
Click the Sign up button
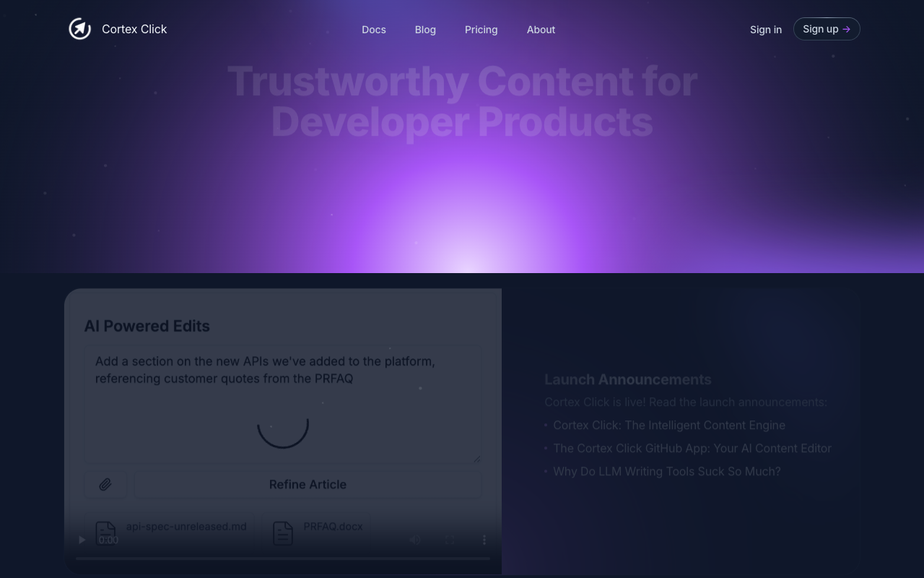pos(827,29)
